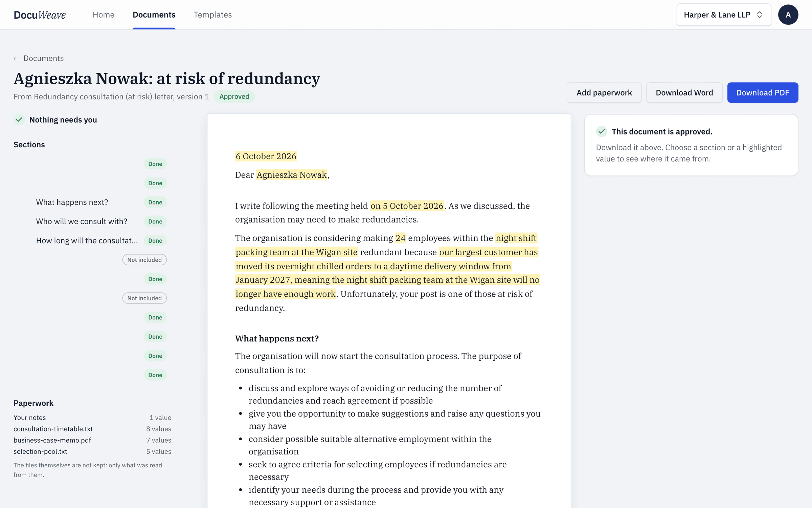Click the Add paperwork button
Screen dimensions: 812x508
point(604,92)
